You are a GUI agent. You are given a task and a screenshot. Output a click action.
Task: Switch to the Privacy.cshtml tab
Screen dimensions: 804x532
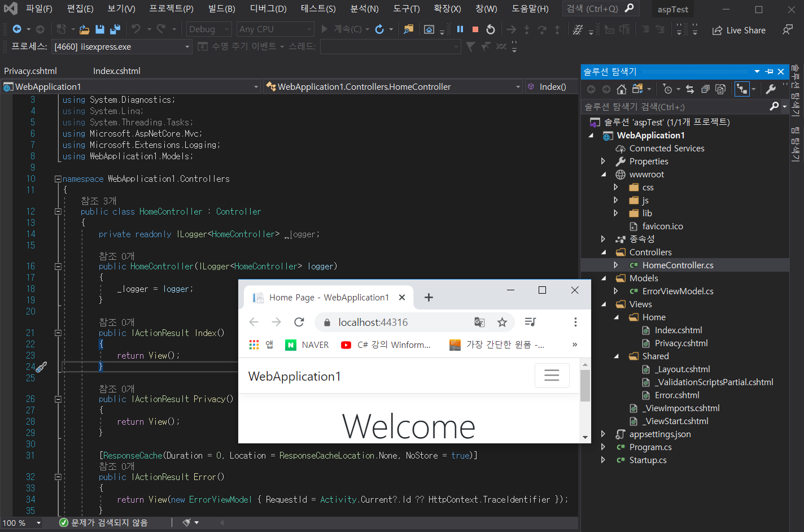click(30, 71)
